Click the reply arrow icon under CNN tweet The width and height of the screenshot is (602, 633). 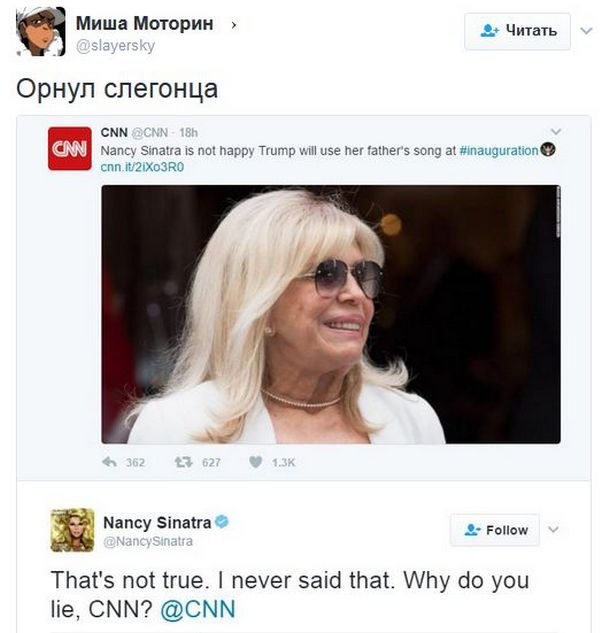point(110,463)
